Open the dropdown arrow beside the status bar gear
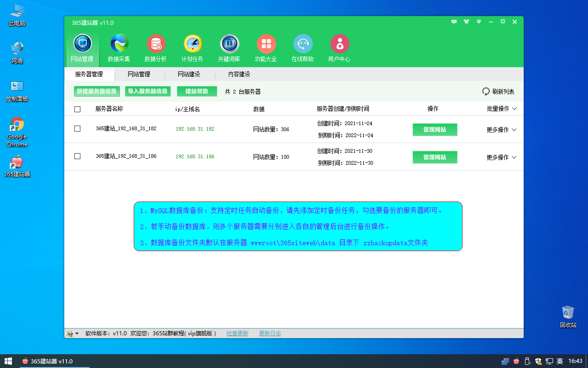588x368 pixels. click(x=77, y=333)
